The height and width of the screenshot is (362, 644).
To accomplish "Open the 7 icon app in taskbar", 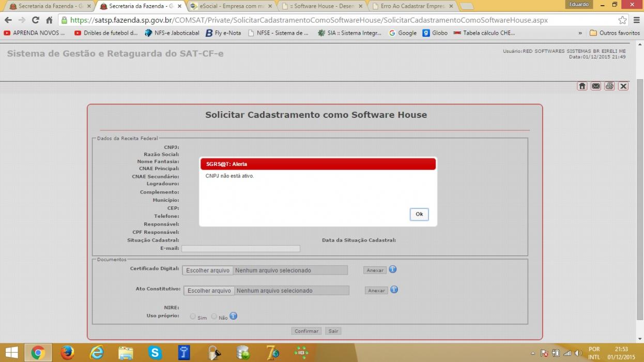I will (x=272, y=353).
